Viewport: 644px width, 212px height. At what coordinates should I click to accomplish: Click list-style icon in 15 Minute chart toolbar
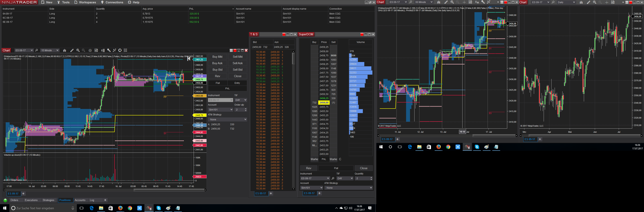125,50
